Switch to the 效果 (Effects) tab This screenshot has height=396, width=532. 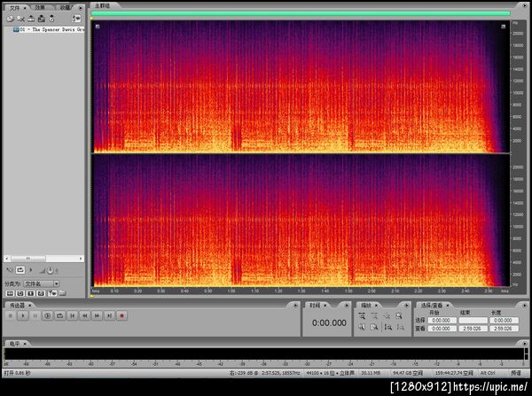point(41,6)
